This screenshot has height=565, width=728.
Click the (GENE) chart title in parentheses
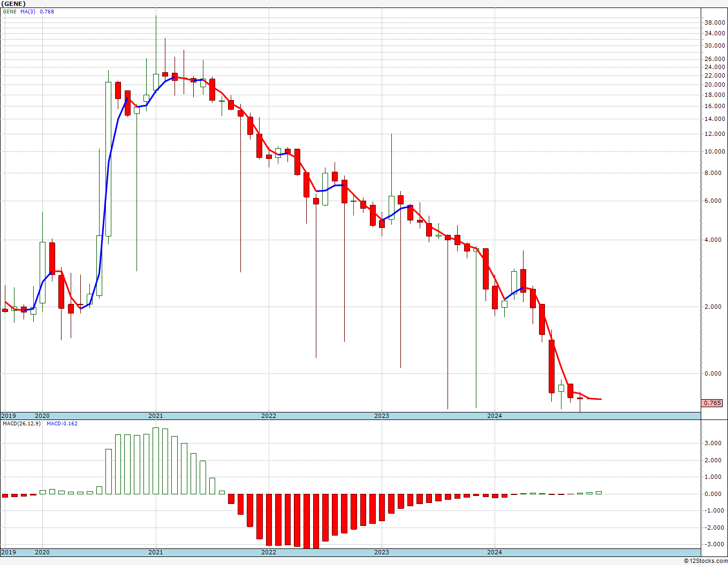coord(13,4)
